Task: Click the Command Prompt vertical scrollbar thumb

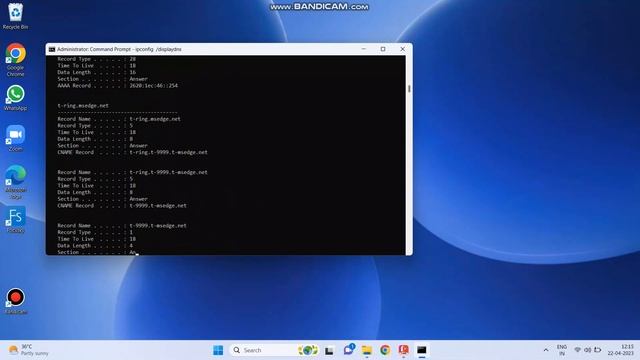Action: tap(409, 89)
